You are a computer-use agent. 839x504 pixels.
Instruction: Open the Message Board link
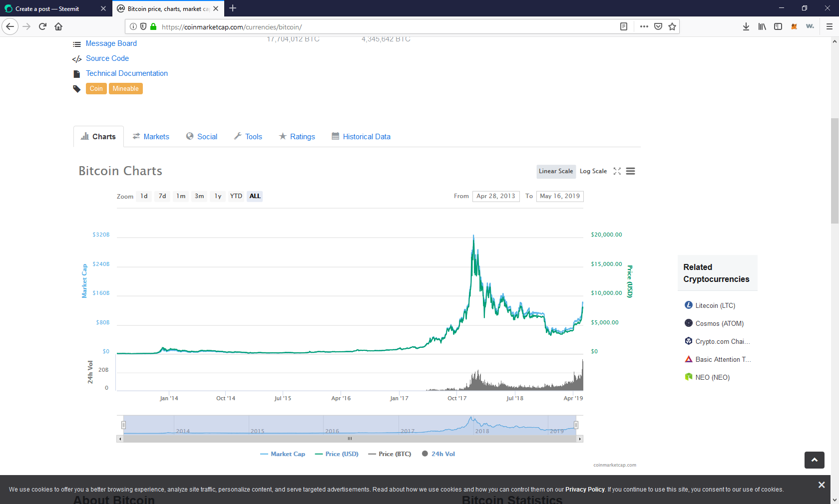pyautogui.click(x=111, y=43)
